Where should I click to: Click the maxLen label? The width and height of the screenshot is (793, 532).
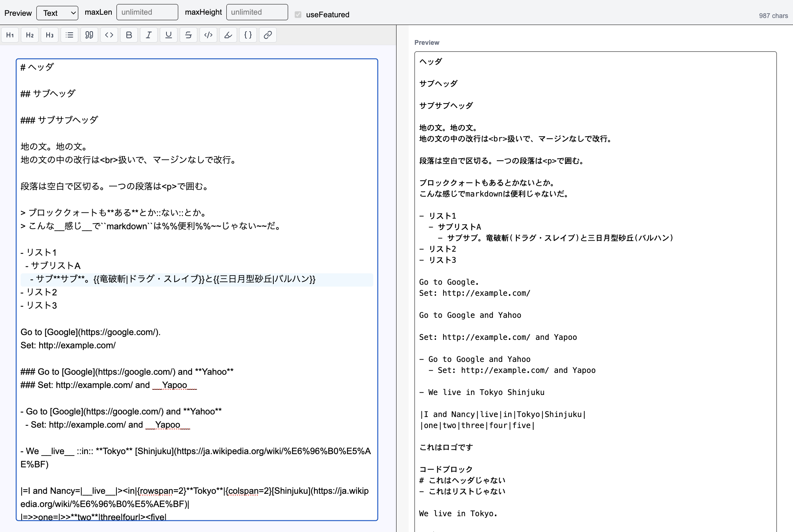tap(98, 12)
